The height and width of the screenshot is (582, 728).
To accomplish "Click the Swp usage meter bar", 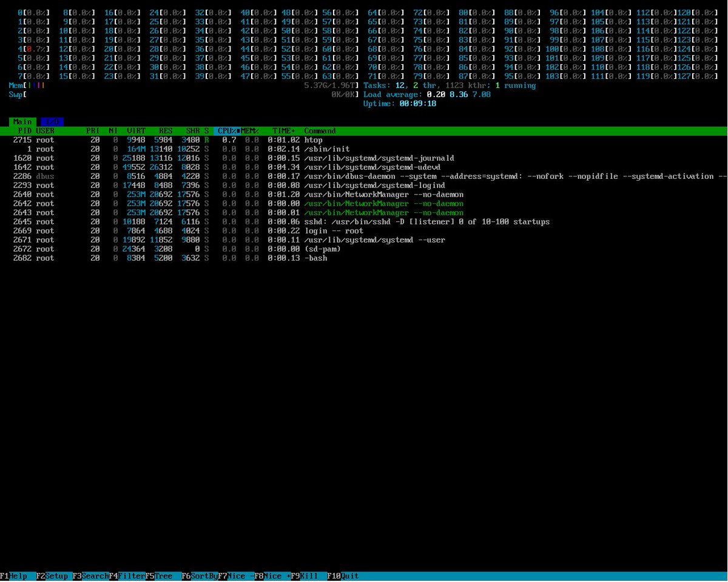I will (x=184, y=95).
